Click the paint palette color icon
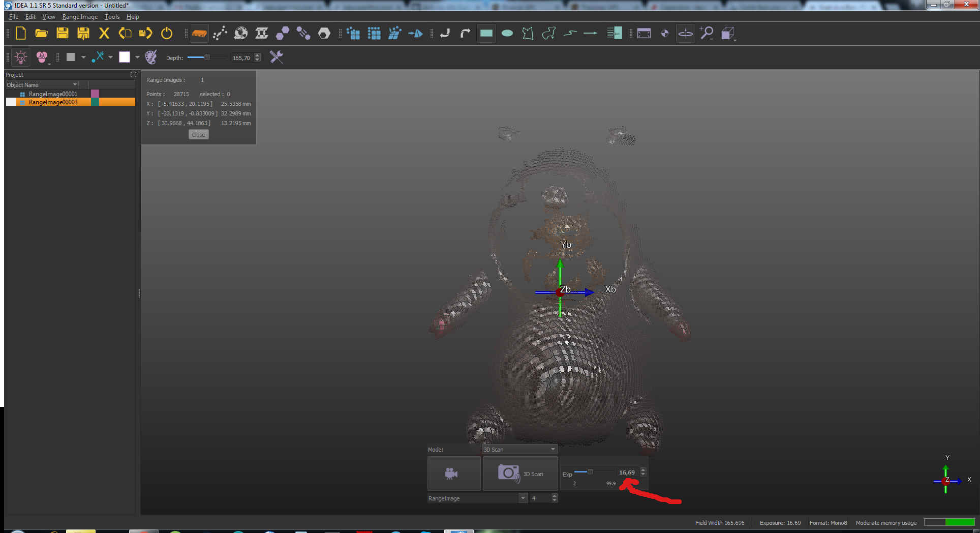This screenshot has width=980, height=533. 151,57
